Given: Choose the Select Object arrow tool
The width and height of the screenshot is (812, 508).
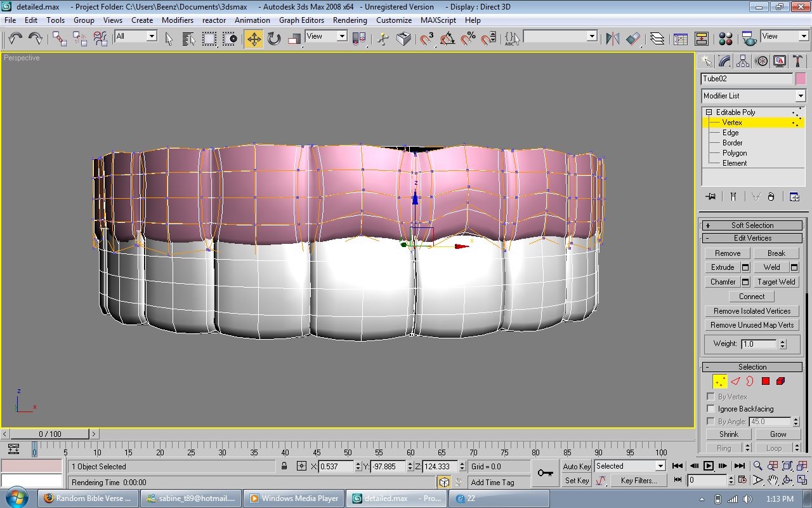Looking at the screenshot, I should pyautogui.click(x=169, y=39).
